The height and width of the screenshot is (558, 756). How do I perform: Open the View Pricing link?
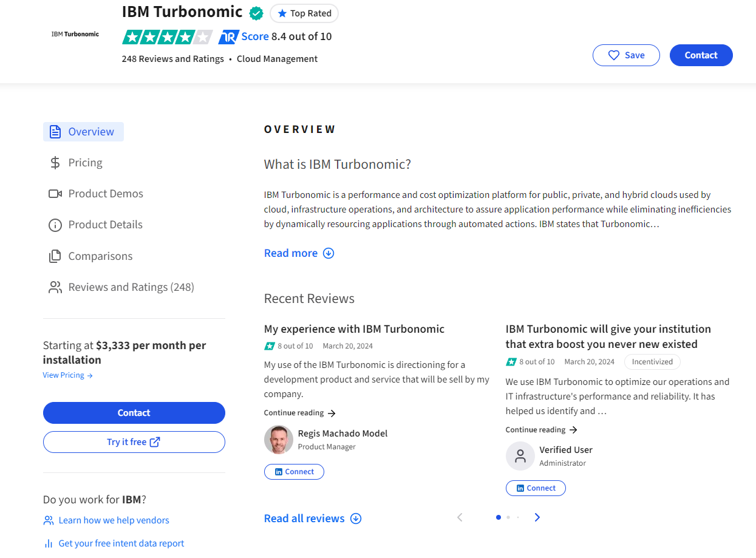tap(67, 375)
